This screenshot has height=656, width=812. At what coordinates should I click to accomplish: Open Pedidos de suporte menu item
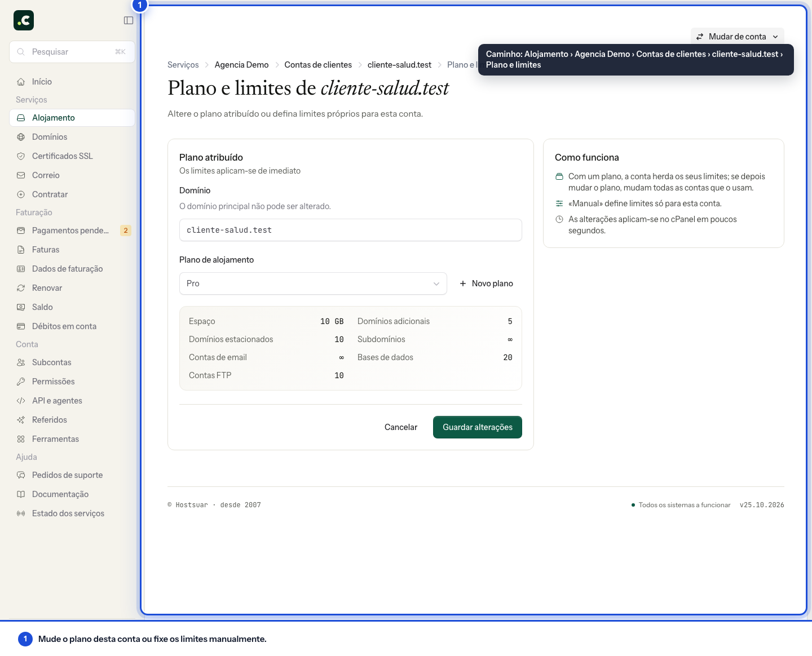coord(72,475)
